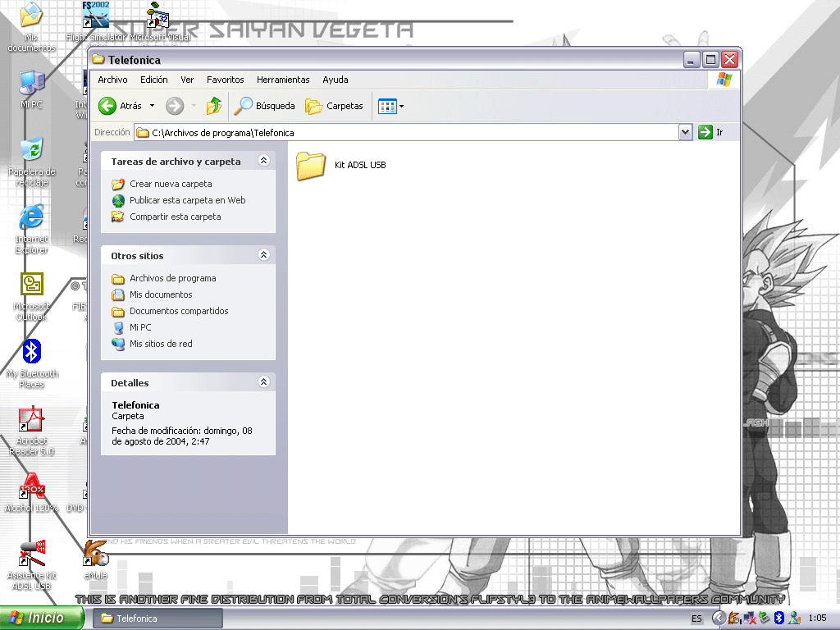Viewport: 840px width, 630px height.
Task: Collapse the Tareas de archivo y carpeta panel
Action: click(263, 161)
